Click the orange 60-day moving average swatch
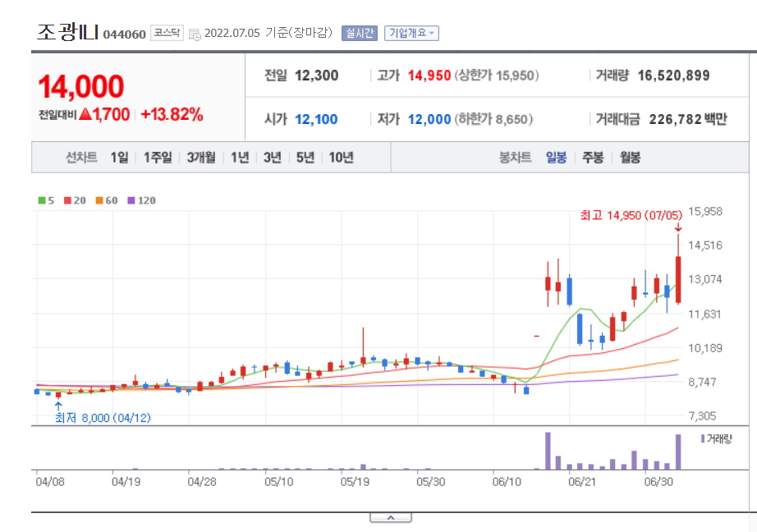This screenshot has width=757, height=532. pyautogui.click(x=99, y=200)
